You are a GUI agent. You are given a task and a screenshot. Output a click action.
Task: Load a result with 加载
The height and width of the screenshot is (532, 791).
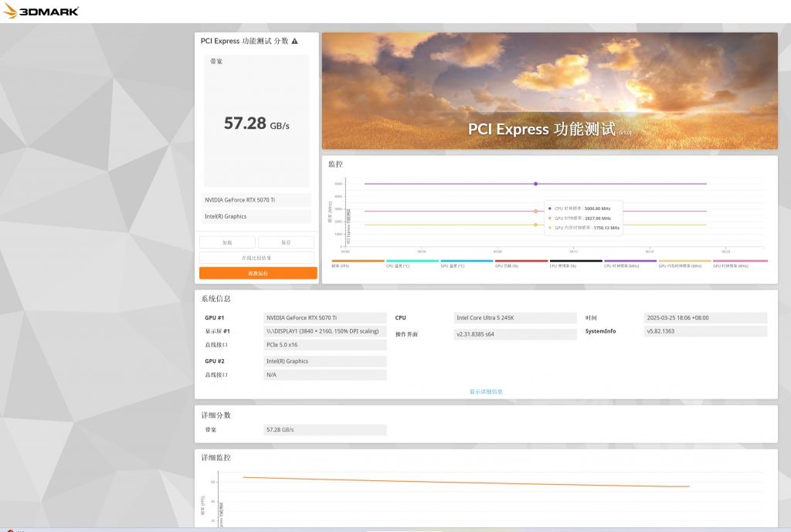click(228, 242)
